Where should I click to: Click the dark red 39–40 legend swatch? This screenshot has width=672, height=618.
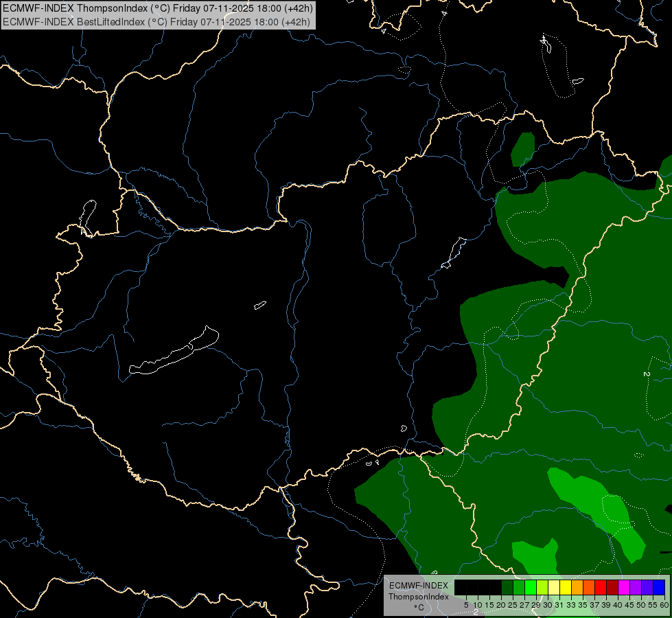[x=612, y=587]
